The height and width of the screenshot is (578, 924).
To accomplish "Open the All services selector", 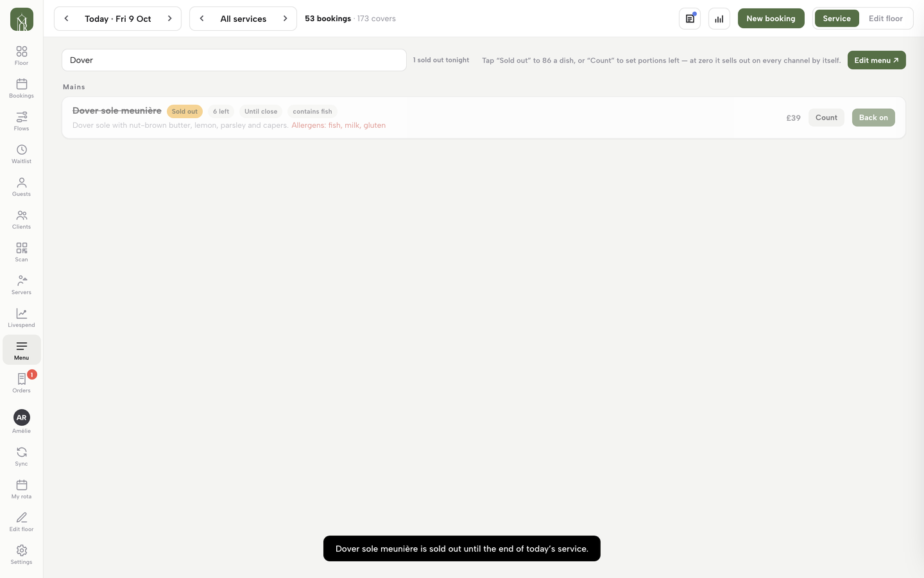I will 243,19.
